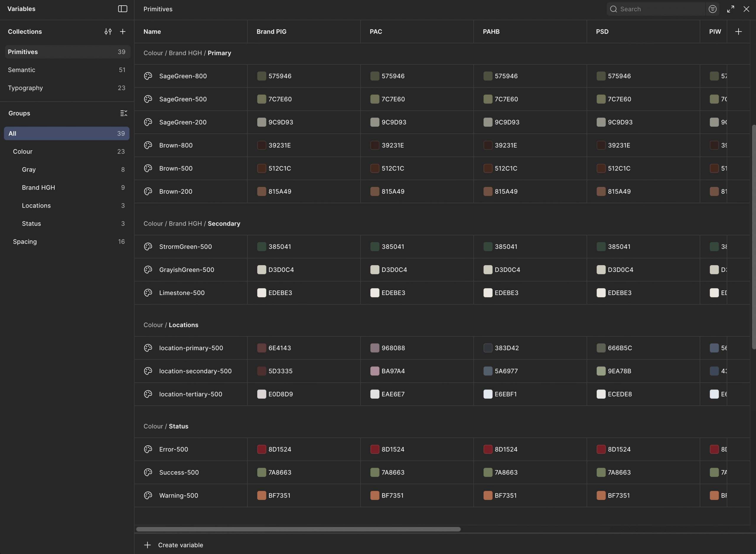Open collection settings sliders icon
This screenshot has height=554, width=756.
[x=108, y=32]
